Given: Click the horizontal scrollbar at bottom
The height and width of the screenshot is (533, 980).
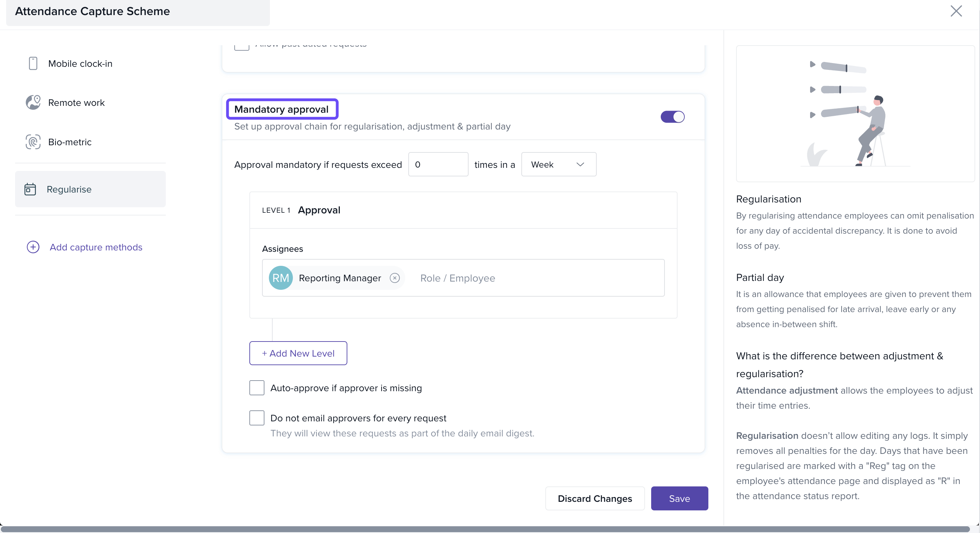Looking at the screenshot, I should (x=485, y=529).
